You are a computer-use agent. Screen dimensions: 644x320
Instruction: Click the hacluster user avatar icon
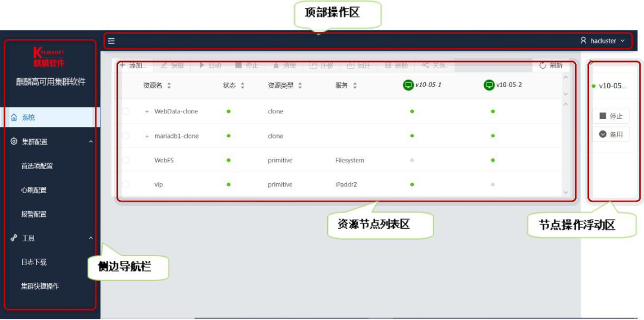tap(583, 41)
